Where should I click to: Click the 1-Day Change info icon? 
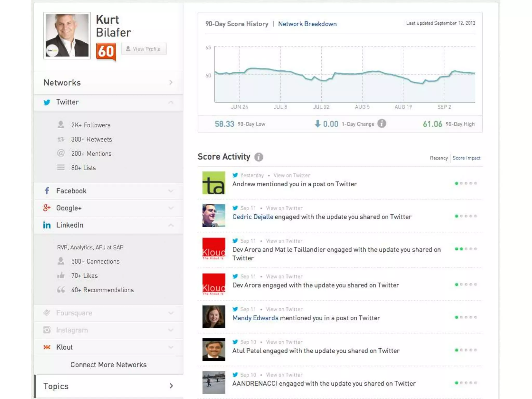[x=382, y=124]
